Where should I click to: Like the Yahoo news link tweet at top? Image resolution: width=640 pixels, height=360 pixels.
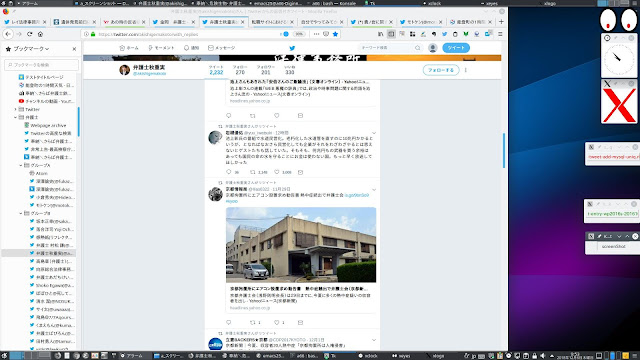(x=276, y=116)
